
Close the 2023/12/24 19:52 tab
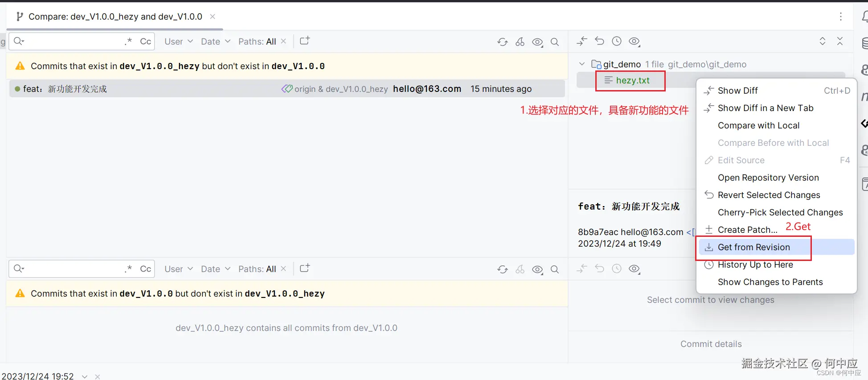coord(98,376)
